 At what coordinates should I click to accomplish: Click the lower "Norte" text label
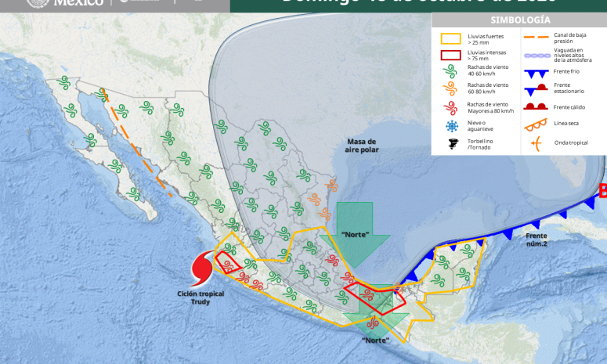point(375,341)
